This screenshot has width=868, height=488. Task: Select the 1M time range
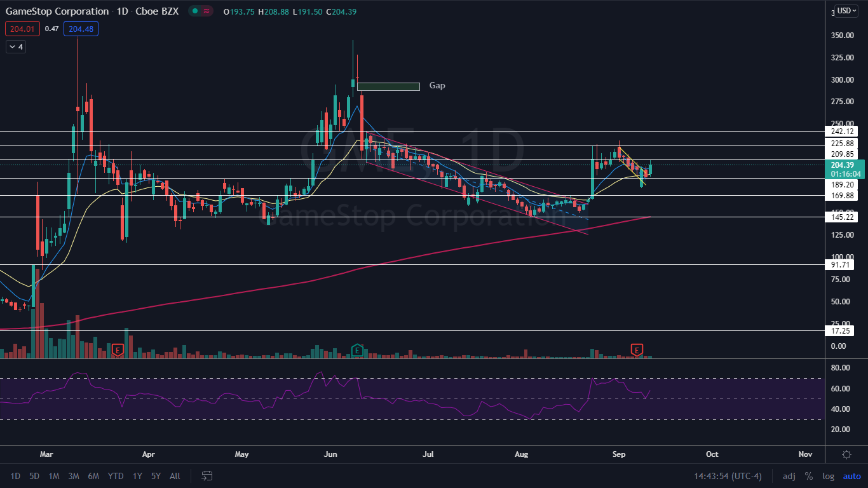coord(54,476)
